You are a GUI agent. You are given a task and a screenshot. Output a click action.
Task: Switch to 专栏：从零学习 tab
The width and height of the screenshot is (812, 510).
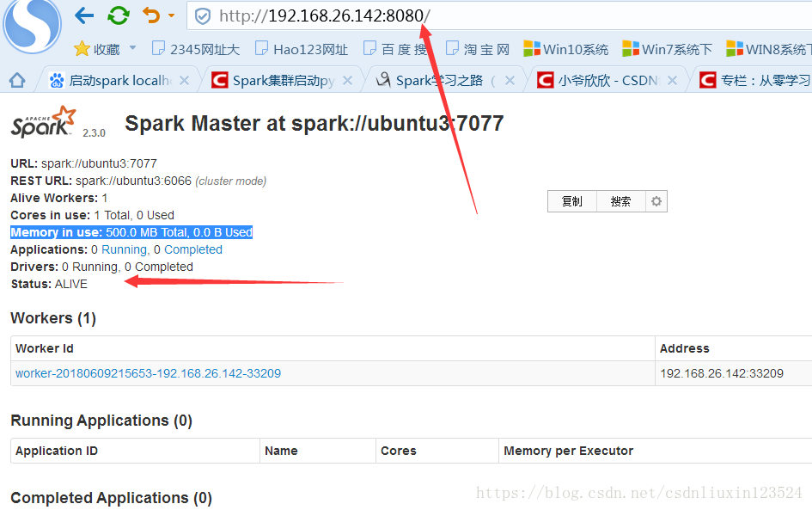pos(755,80)
